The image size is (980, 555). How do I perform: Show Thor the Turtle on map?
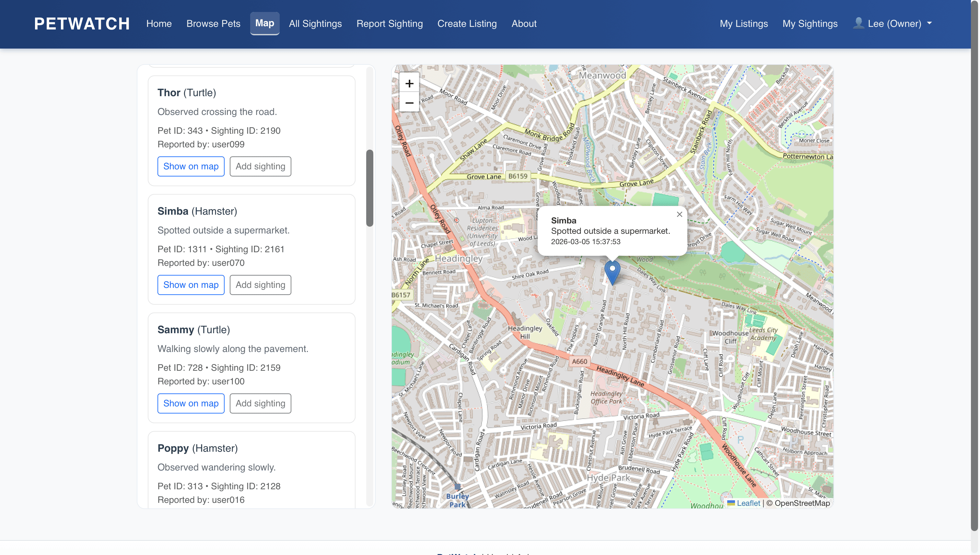pyautogui.click(x=191, y=166)
